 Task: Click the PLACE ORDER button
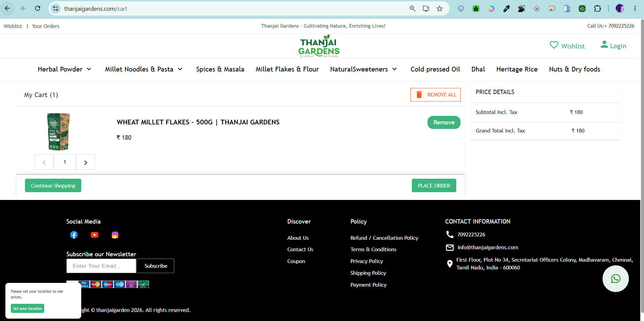click(x=434, y=185)
